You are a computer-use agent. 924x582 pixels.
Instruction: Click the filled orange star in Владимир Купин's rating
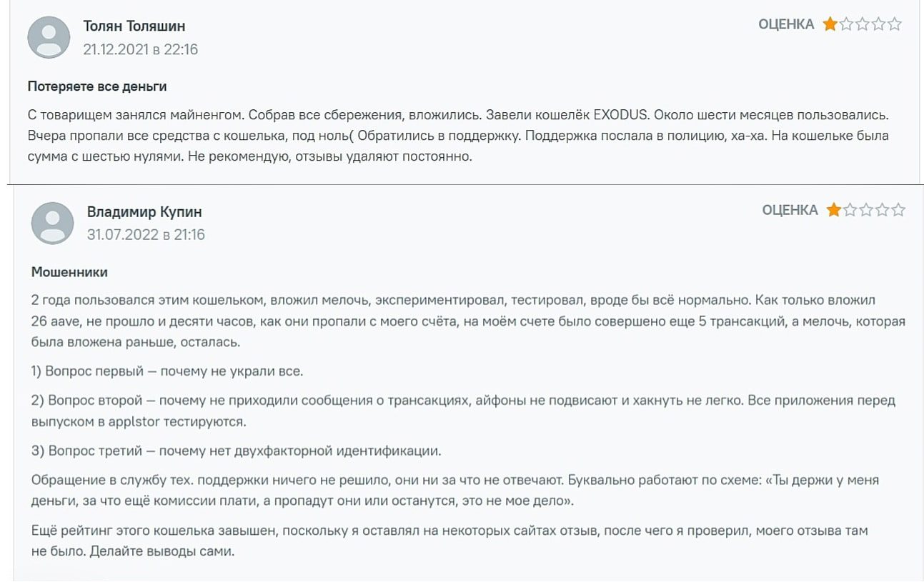834,210
